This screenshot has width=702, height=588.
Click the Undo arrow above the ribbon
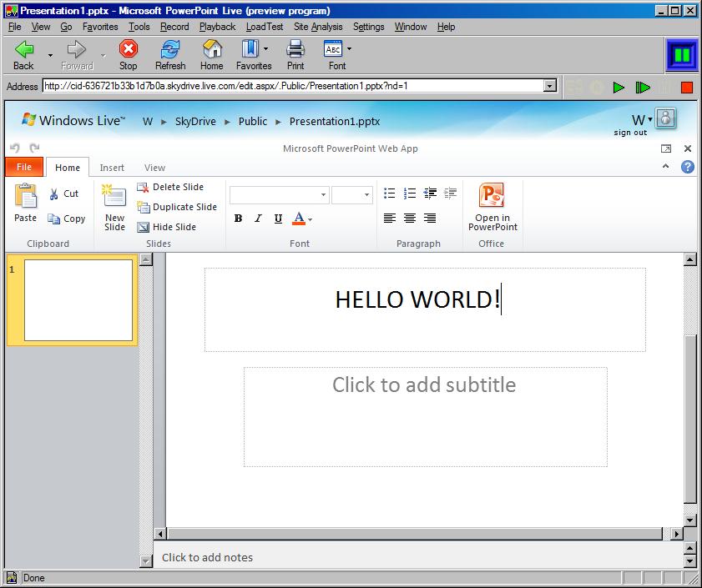[15, 148]
